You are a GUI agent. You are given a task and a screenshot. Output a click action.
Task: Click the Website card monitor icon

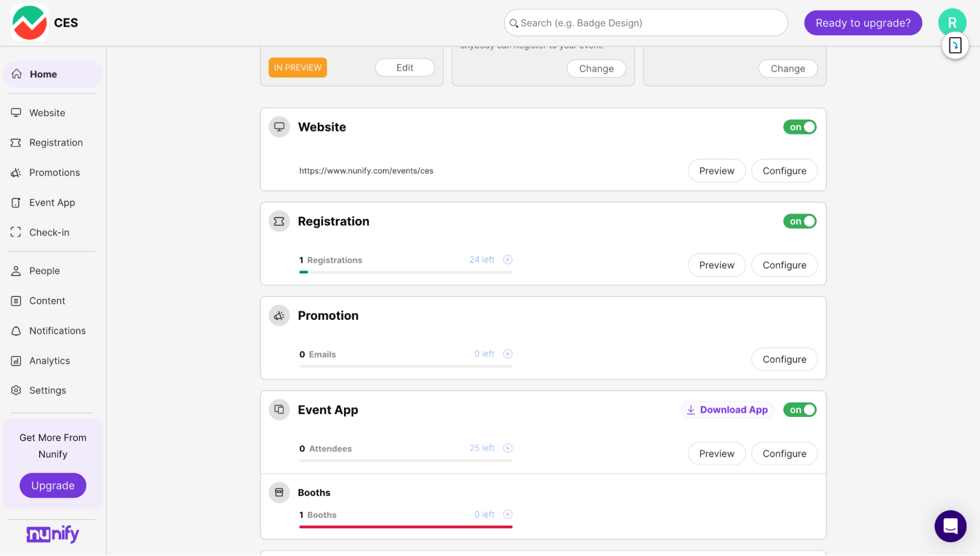click(x=279, y=127)
